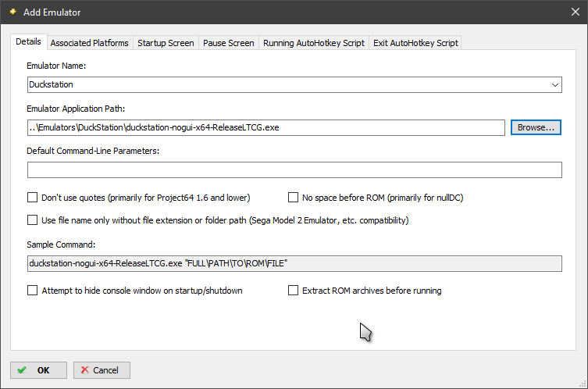Focus the Default Command-Line Parameters field
Viewport: 588px width, 389px height.
point(294,170)
